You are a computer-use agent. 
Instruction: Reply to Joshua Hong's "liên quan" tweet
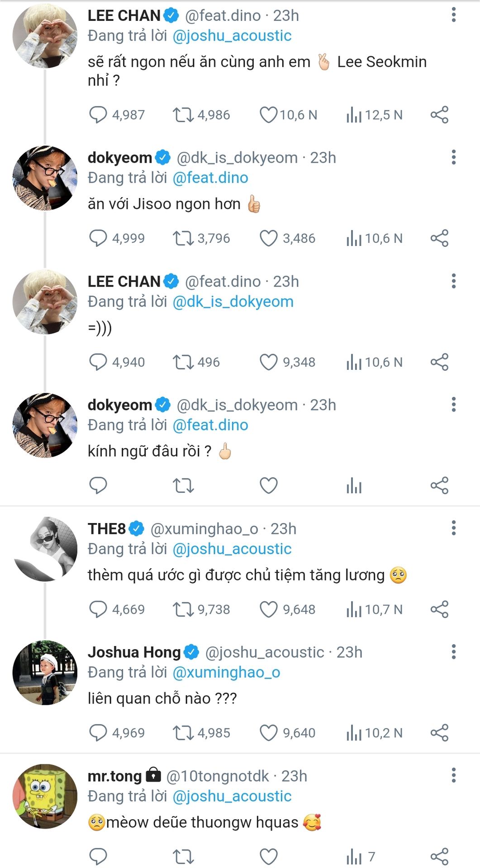(98, 733)
